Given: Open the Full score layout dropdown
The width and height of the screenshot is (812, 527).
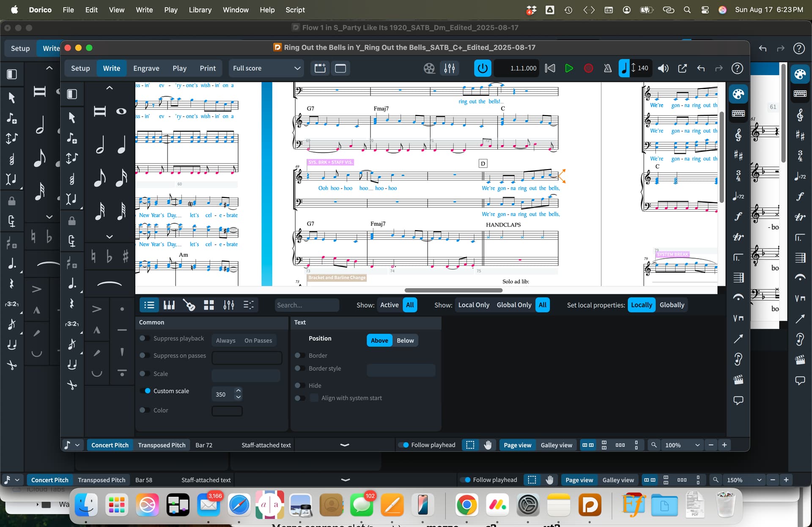Looking at the screenshot, I should [266, 68].
